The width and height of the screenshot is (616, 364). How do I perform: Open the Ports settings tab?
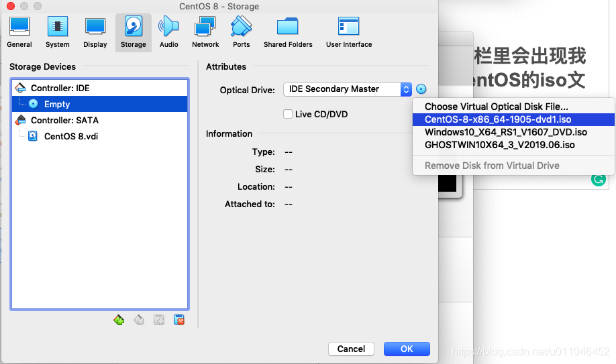click(x=241, y=33)
